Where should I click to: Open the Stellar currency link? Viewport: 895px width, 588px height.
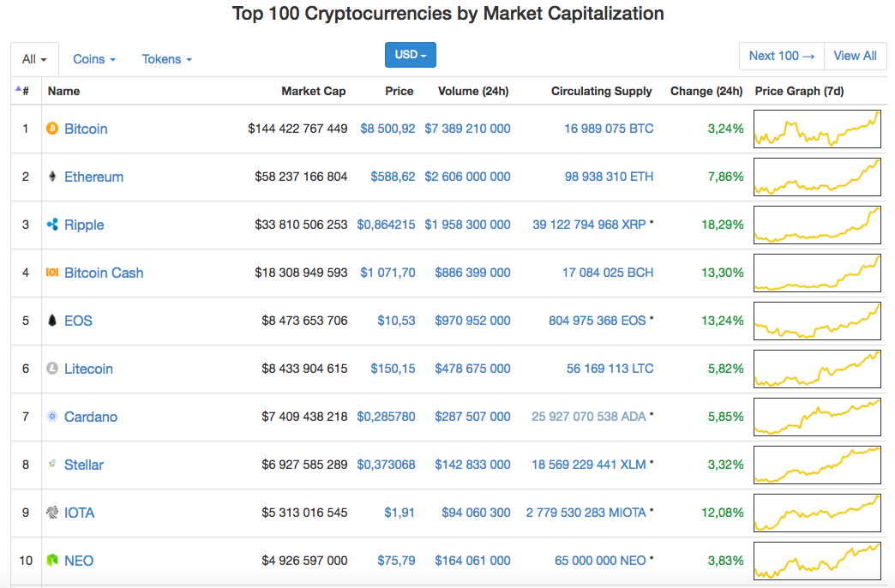pyautogui.click(x=84, y=465)
